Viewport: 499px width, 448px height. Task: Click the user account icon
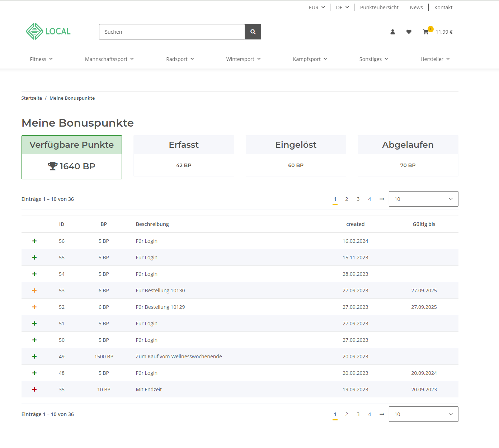coord(392,32)
